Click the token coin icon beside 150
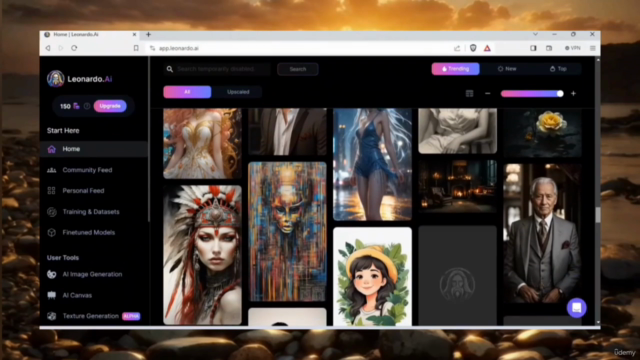The image size is (640, 360). tap(76, 106)
